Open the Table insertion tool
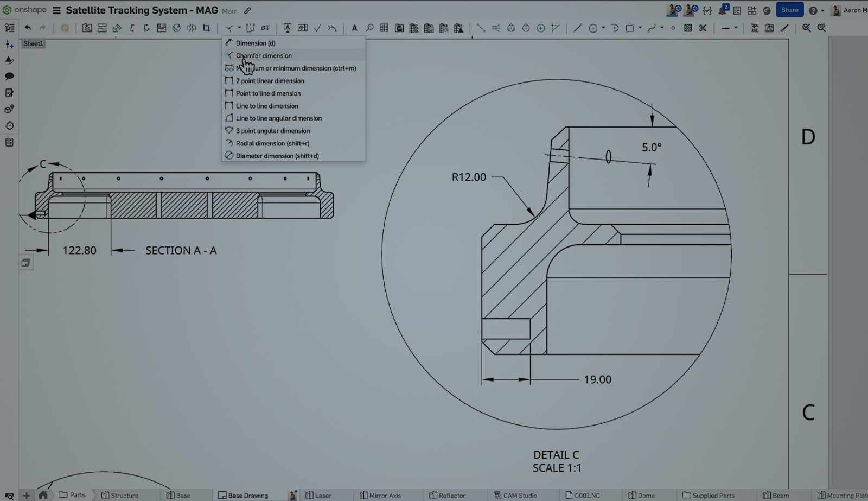The width and height of the screenshot is (868, 501). (x=384, y=28)
